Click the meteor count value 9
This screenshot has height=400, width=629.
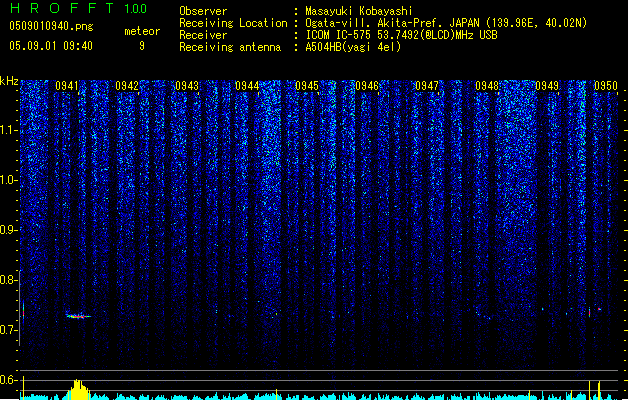click(x=142, y=46)
